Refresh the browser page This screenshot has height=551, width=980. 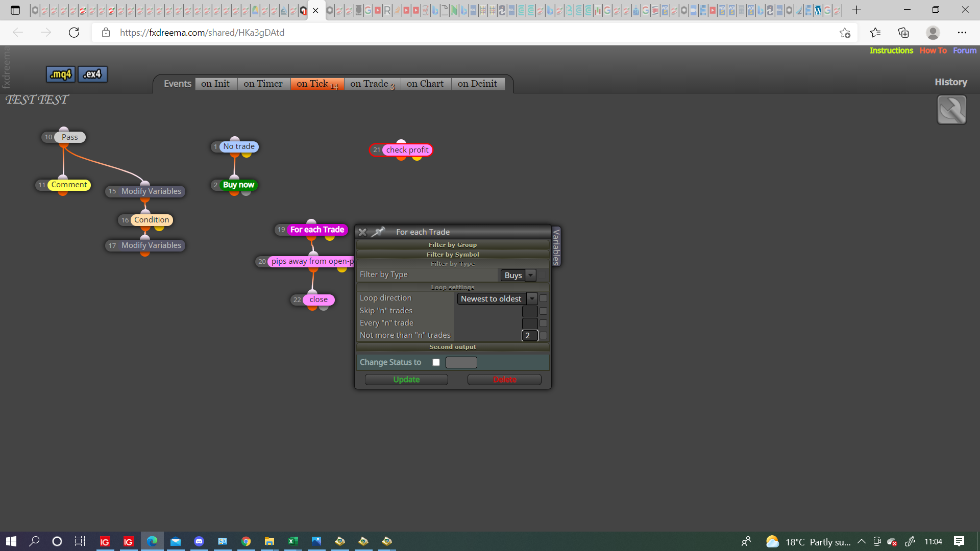click(74, 33)
